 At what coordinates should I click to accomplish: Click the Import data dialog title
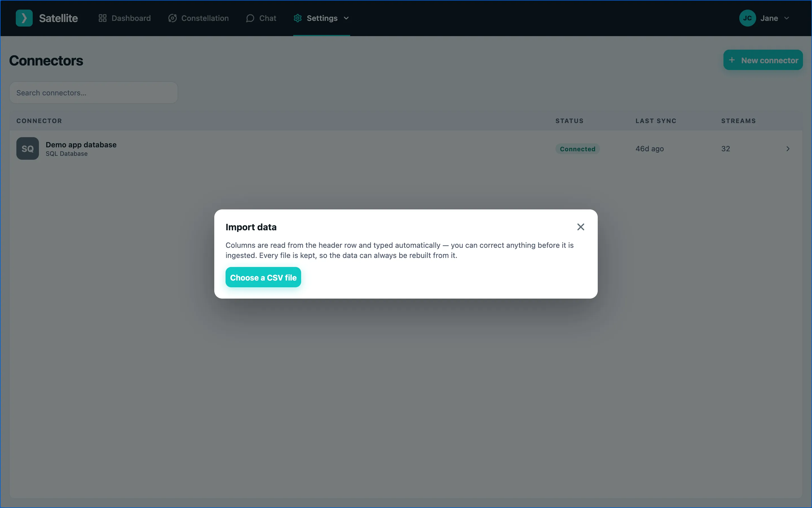pos(251,227)
